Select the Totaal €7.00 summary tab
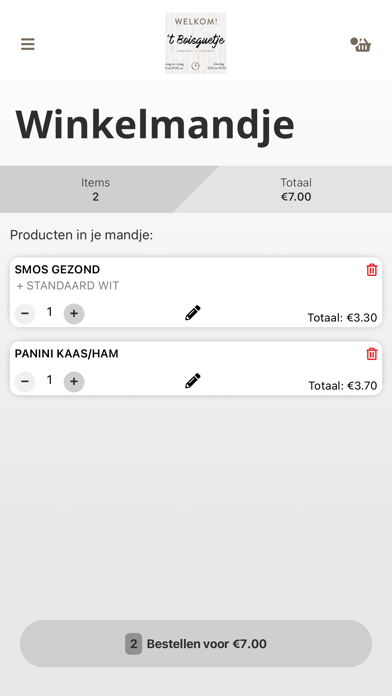392x696 pixels. point(296,190)
